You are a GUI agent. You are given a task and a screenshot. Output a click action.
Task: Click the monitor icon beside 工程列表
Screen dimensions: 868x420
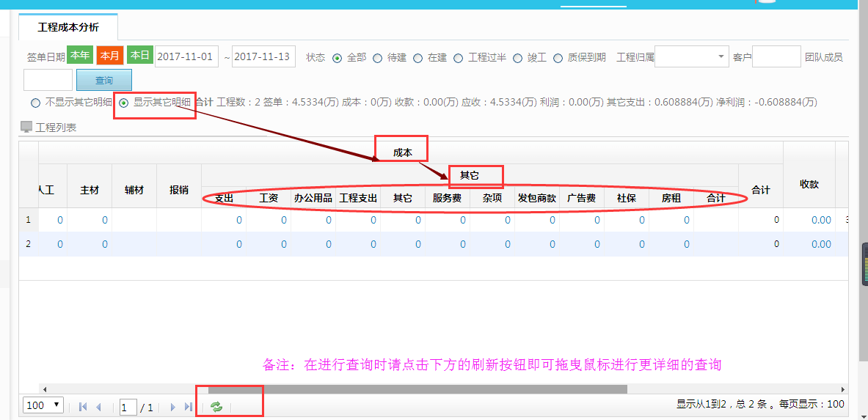tap(26, 128)
